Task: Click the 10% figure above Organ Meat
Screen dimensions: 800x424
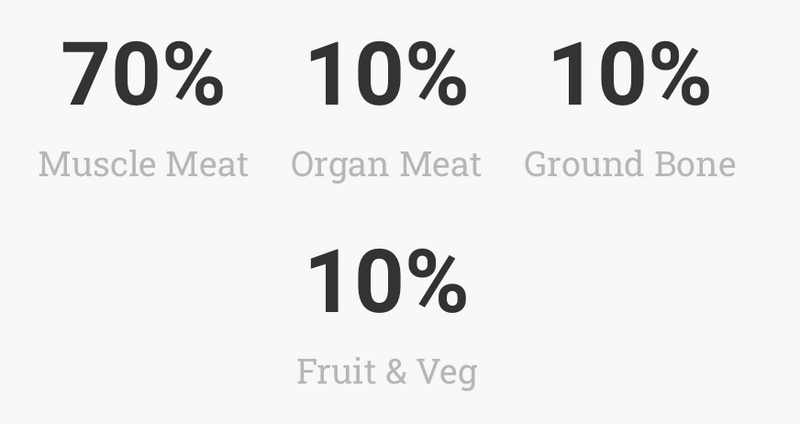Action: click(387, 74)
